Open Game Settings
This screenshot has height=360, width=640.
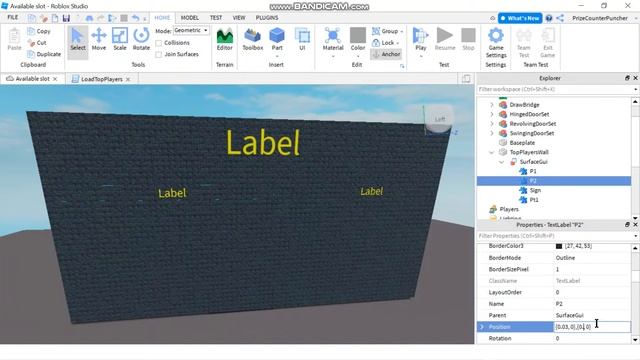[x=496, y=43]
